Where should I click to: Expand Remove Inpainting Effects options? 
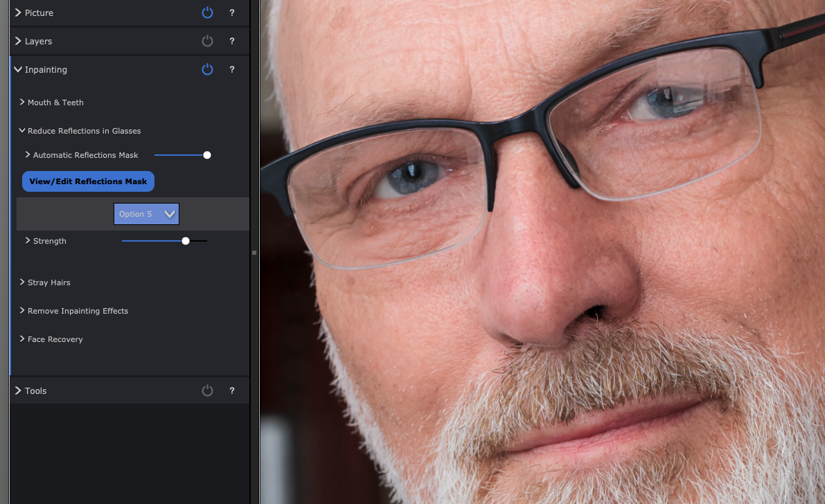tap(22, 310)
